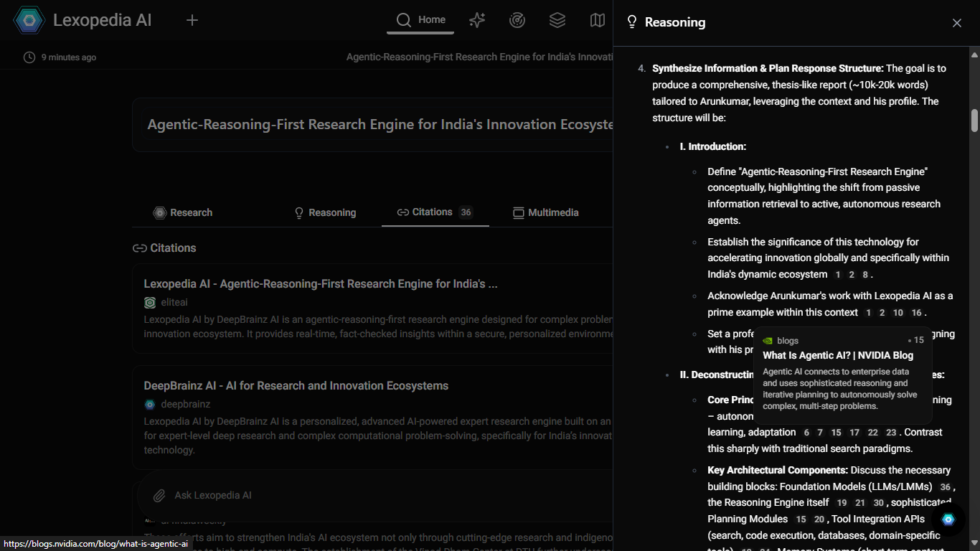
Task: Click the Lexopedia AI hexagon logo
Action: [29, 20]
